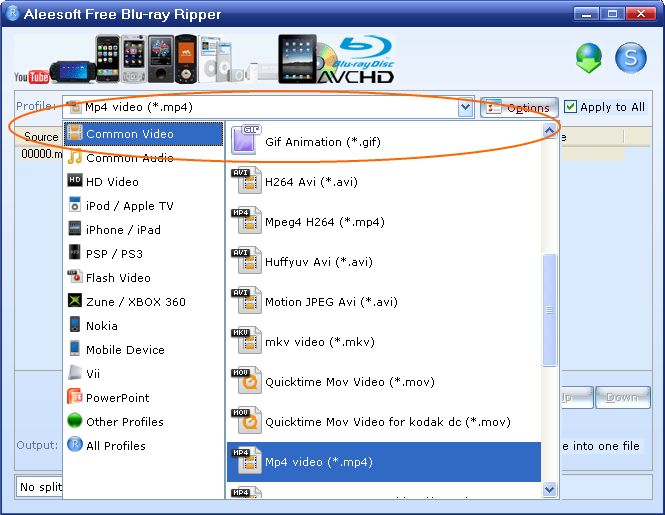Click the Gif Animation format icon
The width and height of the screenshot is (665, 515).
click(246, 140)
